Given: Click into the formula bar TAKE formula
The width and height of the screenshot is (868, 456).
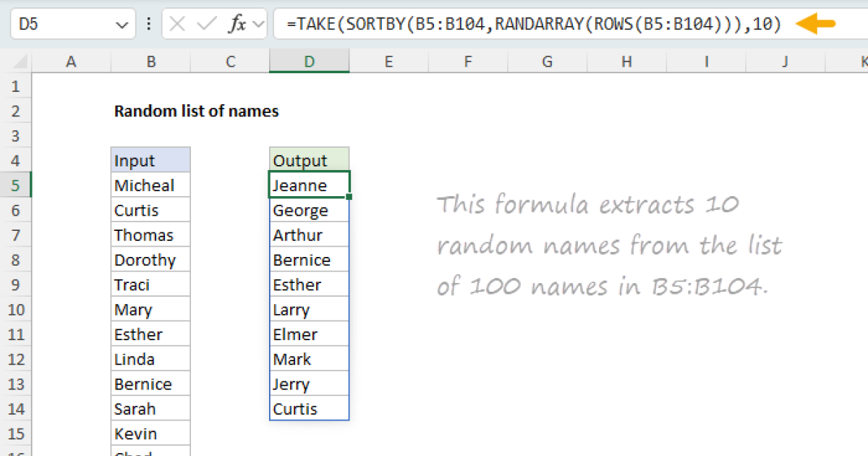Looking at the screenshot, I should point(534,24).
